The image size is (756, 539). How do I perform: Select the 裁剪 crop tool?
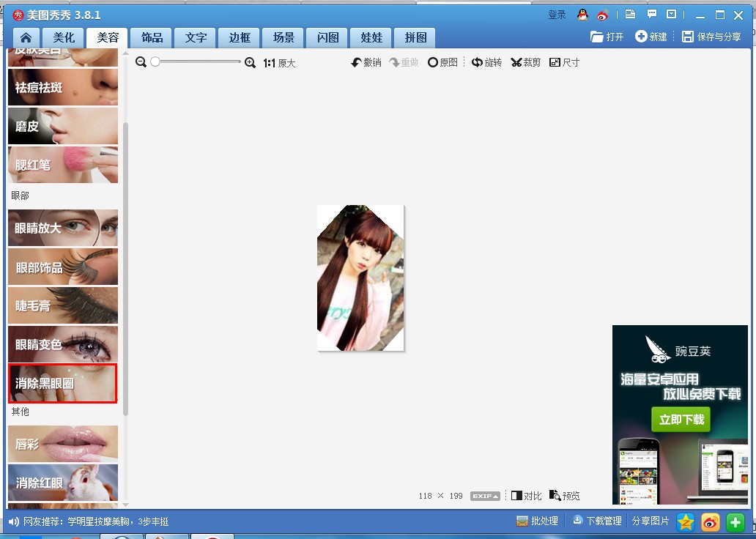pyautogui.click(x=525, y=63)
